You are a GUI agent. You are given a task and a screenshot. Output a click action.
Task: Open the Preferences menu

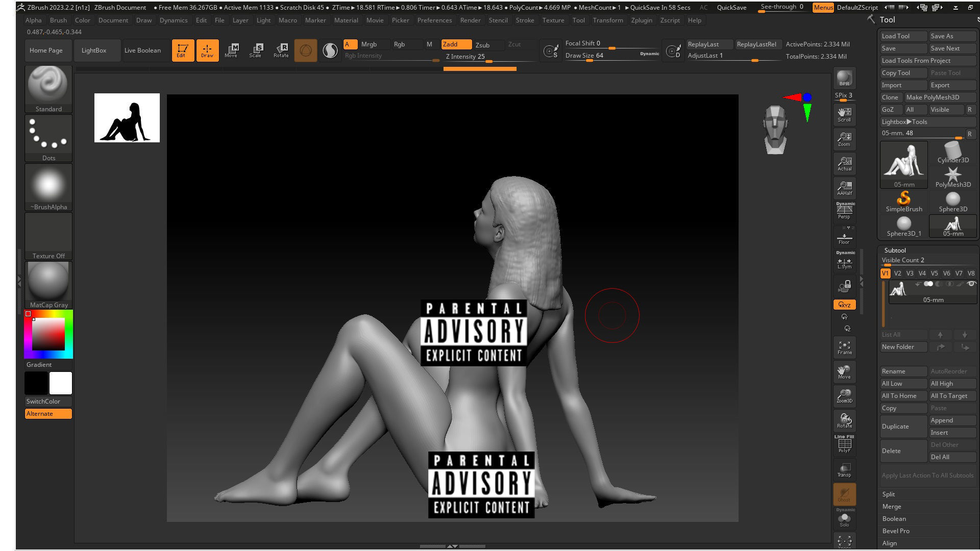pos(434,20)
